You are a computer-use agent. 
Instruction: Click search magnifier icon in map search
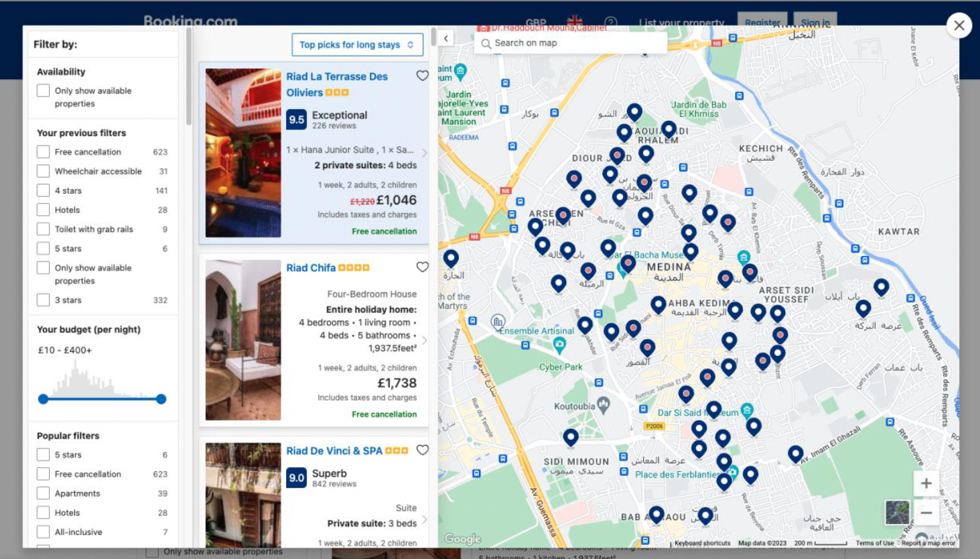point(486,43)
